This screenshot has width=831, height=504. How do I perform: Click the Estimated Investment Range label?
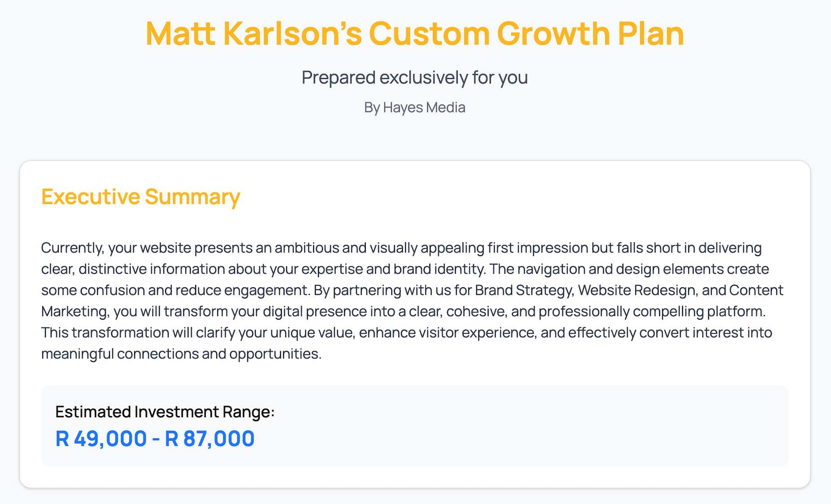[165, 412]
